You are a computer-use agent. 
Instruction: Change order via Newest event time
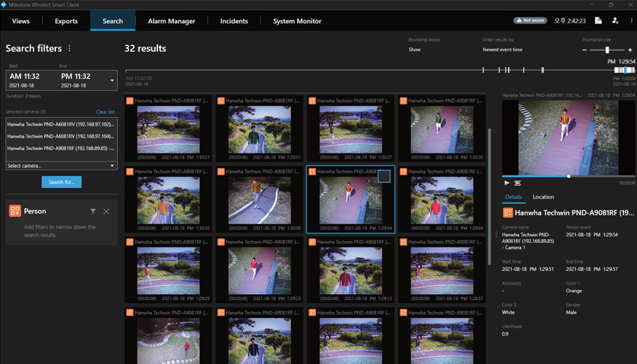coord(502,50)
